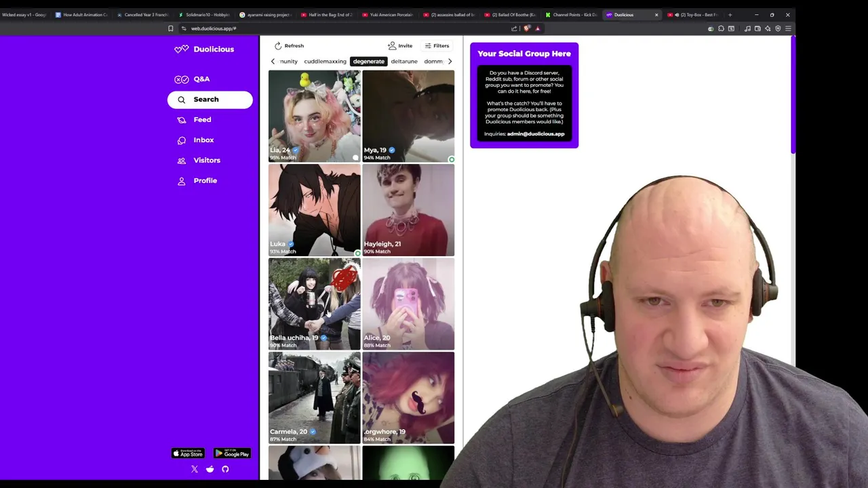Click the online status dot on Mya's card
This screenshot has height=488, width=868.
[x=451, y=159]
